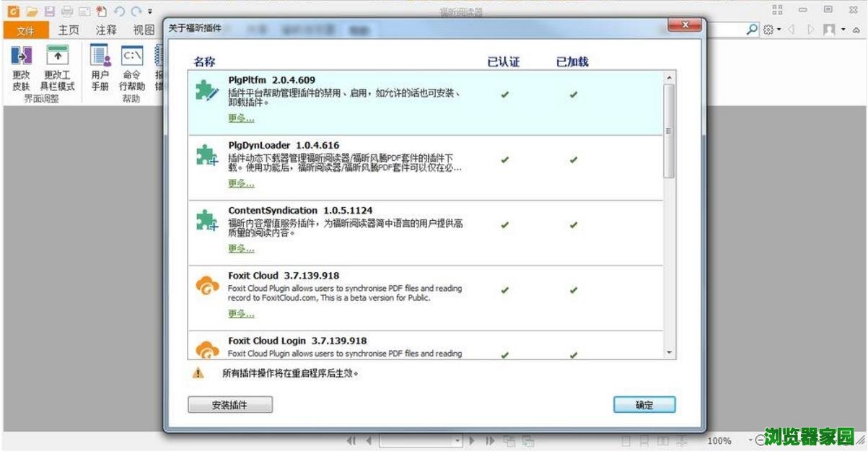Click the undo arrow in quick access toolbar
Viewport: 868px width, 454px height.
(x=119, y=11)
